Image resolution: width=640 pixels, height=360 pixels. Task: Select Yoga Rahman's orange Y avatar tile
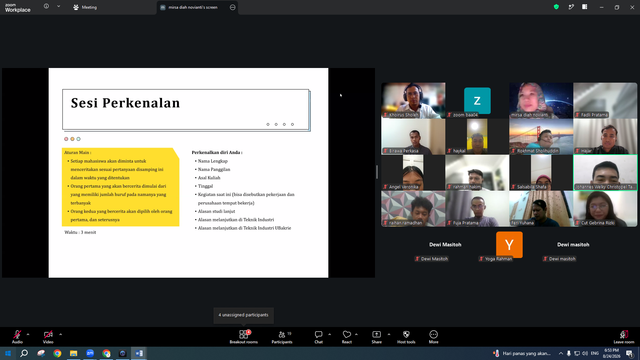coord(509,244)
